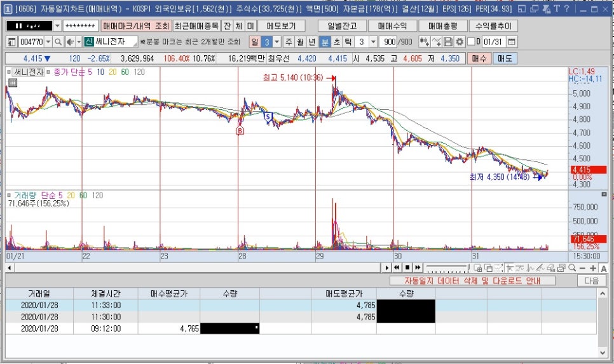Switch to the 매매수익 tab
614x364 pixels.
[392, 26]
